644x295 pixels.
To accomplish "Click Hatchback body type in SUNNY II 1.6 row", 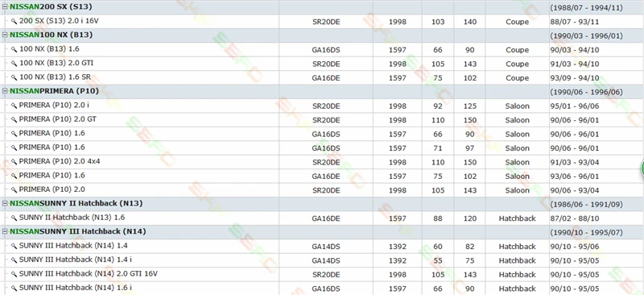I will [x=518, y=218].
